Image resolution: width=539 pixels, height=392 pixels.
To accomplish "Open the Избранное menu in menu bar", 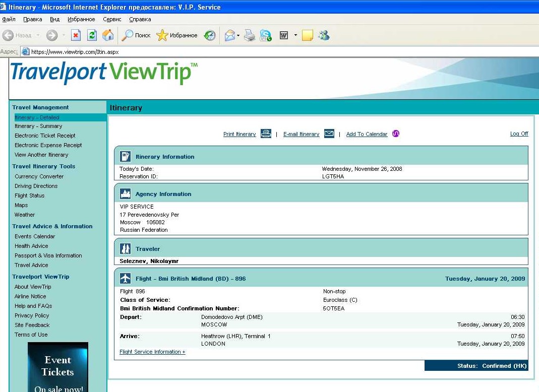I will [81, 19].
